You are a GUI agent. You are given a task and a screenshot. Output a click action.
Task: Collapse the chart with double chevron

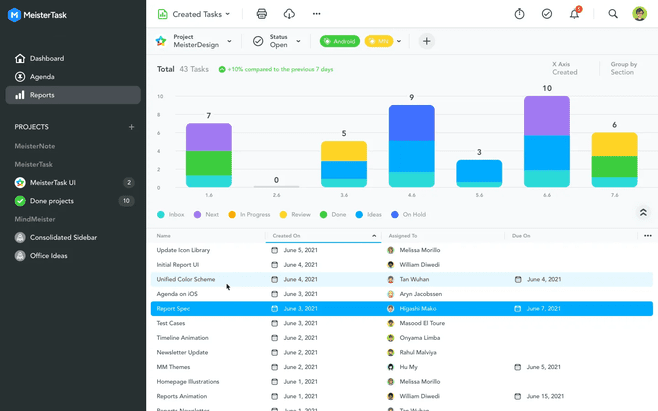point(643,213)
